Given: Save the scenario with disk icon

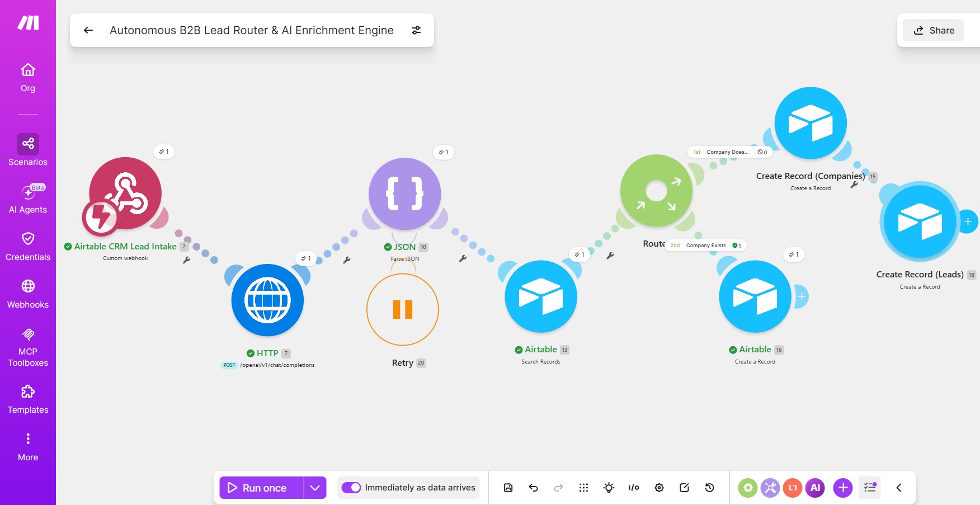Looking at the screenshot, I should tap(508, 488).
